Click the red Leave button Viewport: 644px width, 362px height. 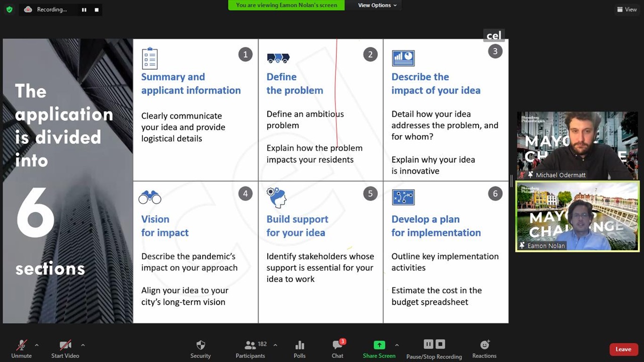[623, 349]
